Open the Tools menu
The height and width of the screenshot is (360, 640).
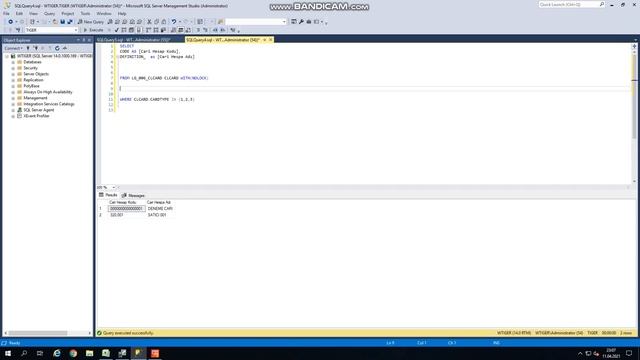click(x=85, y=13)
